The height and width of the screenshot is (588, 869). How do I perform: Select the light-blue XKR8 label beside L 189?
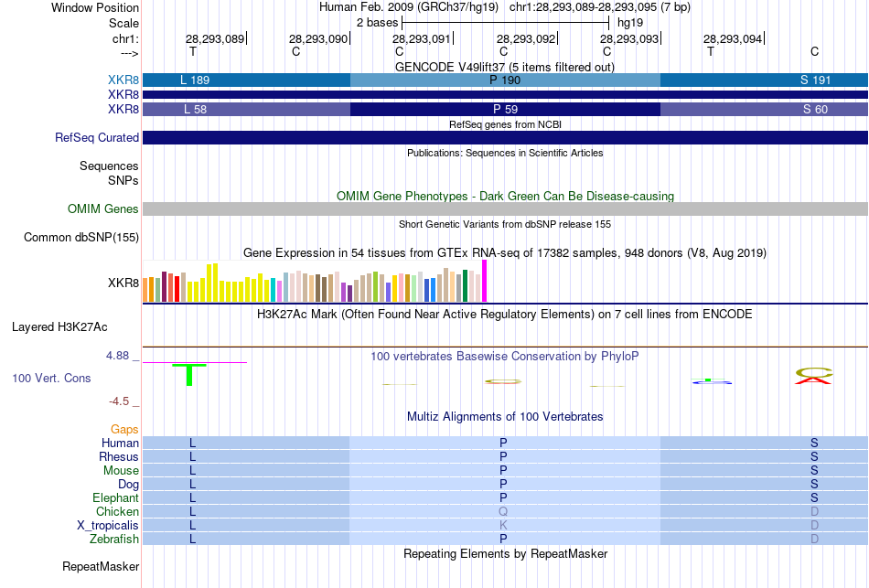(123, 80)
